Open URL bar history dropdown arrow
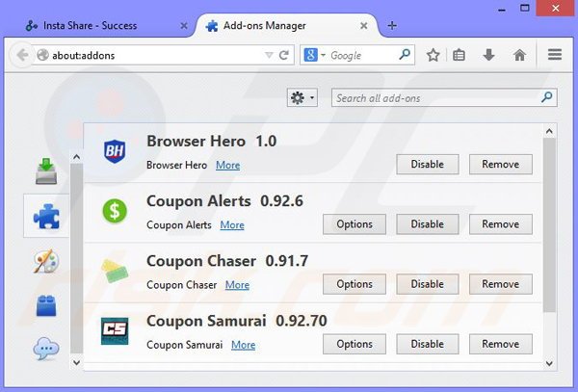578x392 pixels. point(269,55)
